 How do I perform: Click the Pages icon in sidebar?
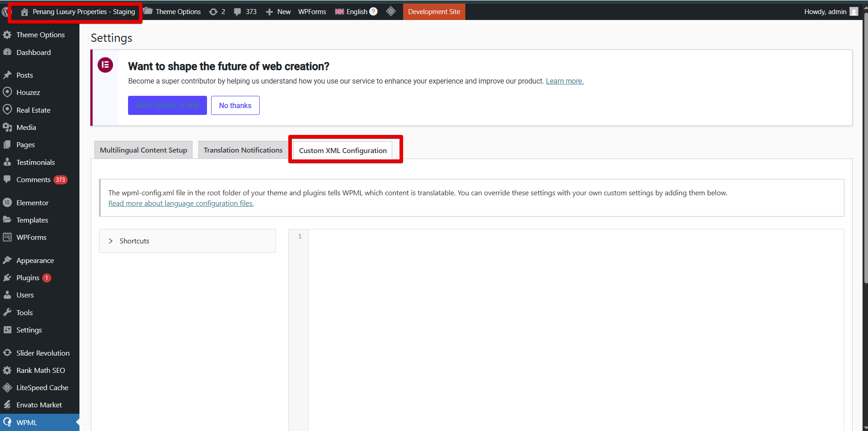click(x=7, y=144)
